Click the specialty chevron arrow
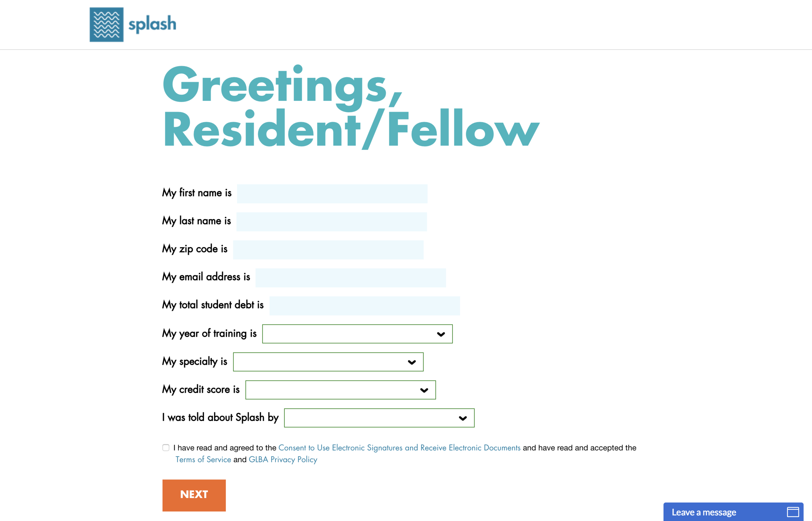The width and height of the screenshot is (812, 521). click(x=412, y=362)
